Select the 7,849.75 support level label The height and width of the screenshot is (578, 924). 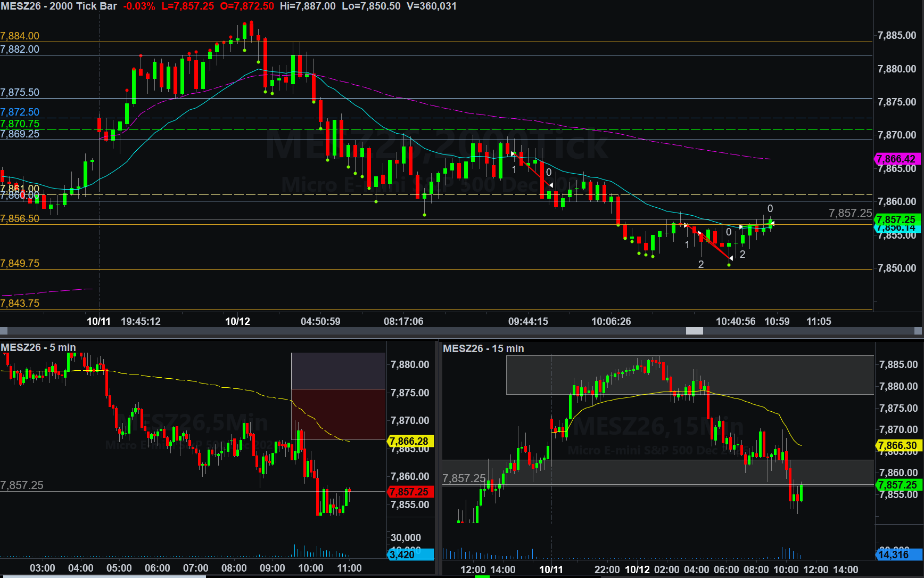click(20, 263)
